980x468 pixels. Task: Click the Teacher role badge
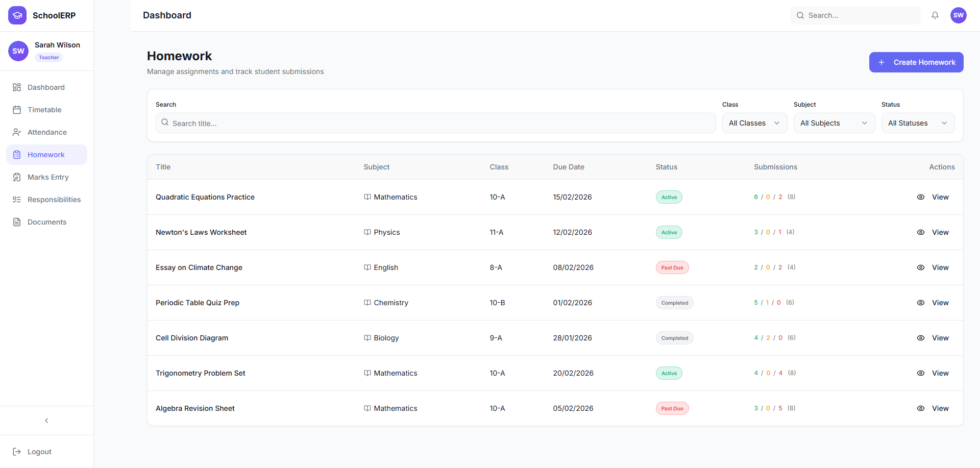pos(49,57)
